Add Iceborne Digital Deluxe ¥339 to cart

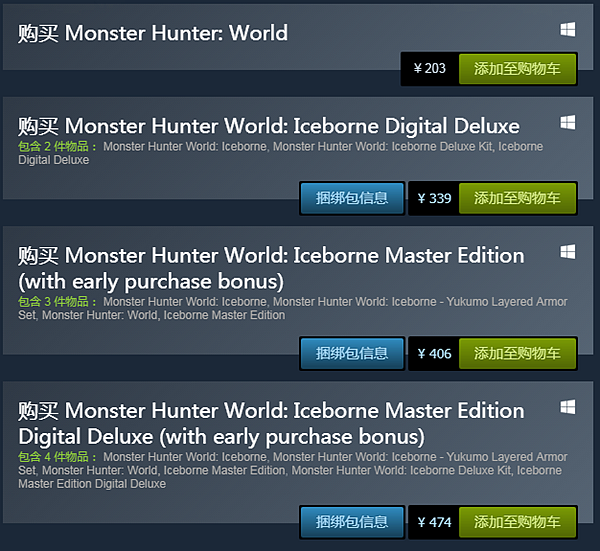pos(517,198)
